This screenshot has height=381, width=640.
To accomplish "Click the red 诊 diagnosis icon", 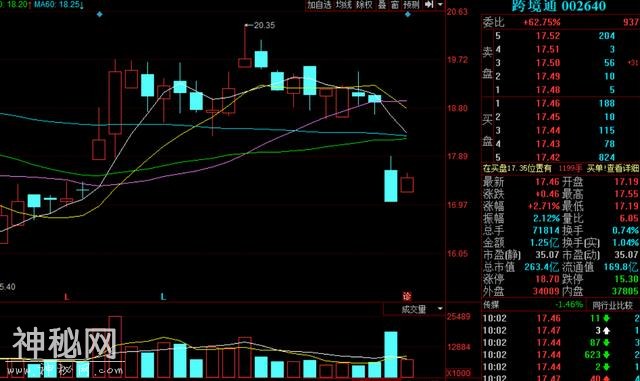I will click(x=407, y=296).
